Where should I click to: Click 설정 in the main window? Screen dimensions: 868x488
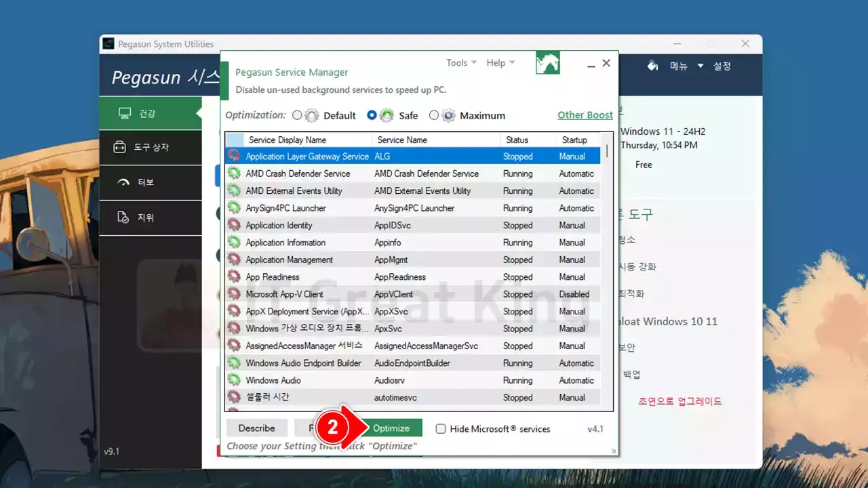[722, 66]
